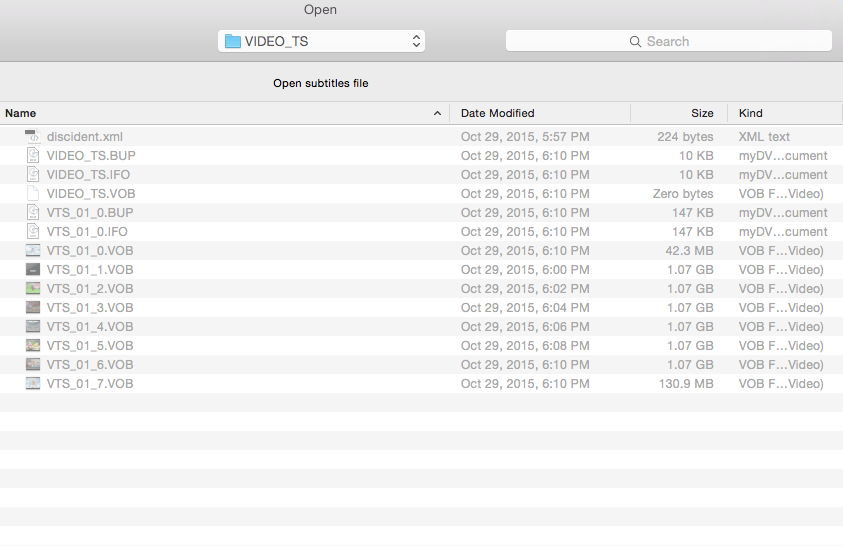Click the VTS_01_1.VOB video thumbnail icon

32,270
